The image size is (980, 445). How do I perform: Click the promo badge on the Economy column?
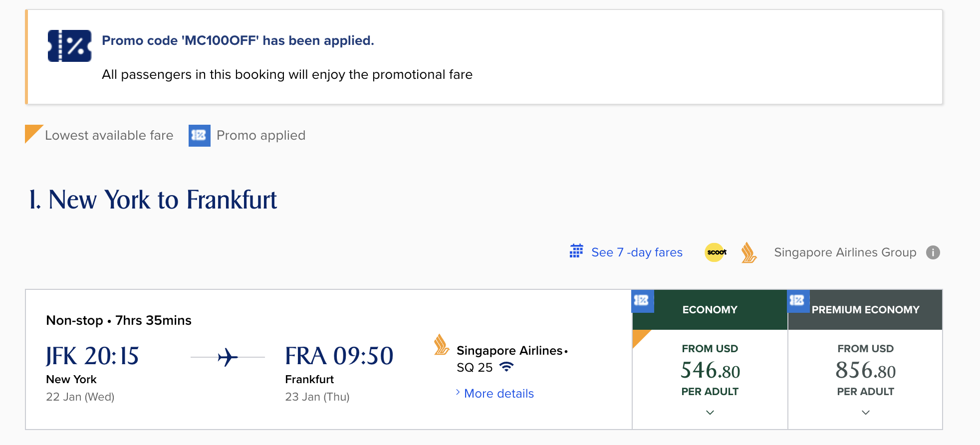click(x=643, y=301)
